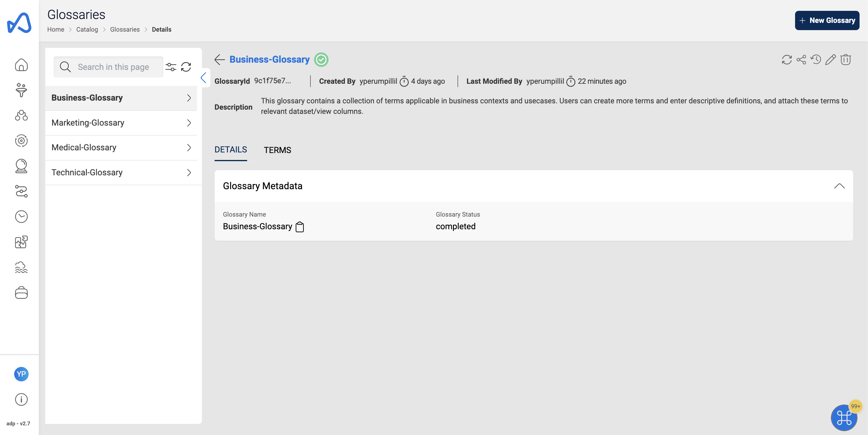Expand the Medical-Glossary list item

tap(189, 147)
